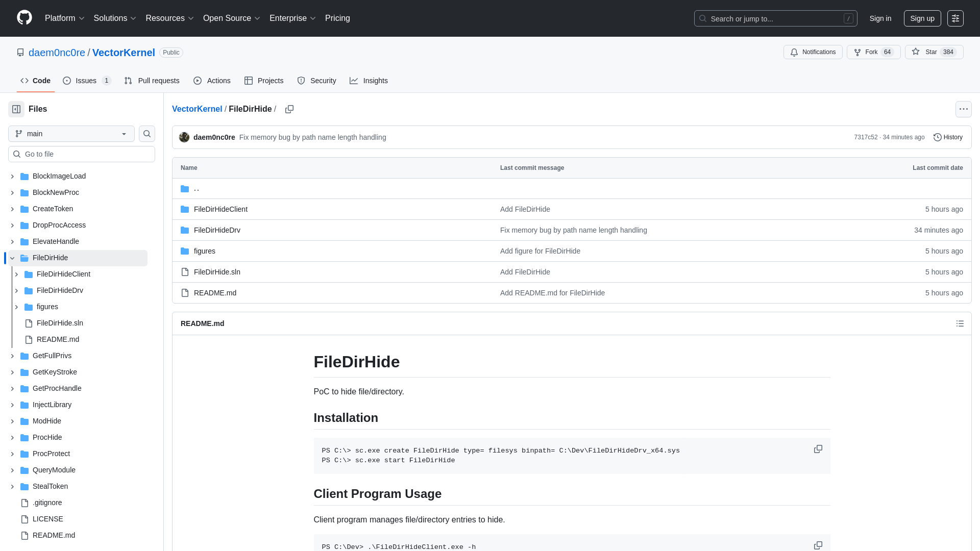Click the Sign in link

tap(880, 18)
